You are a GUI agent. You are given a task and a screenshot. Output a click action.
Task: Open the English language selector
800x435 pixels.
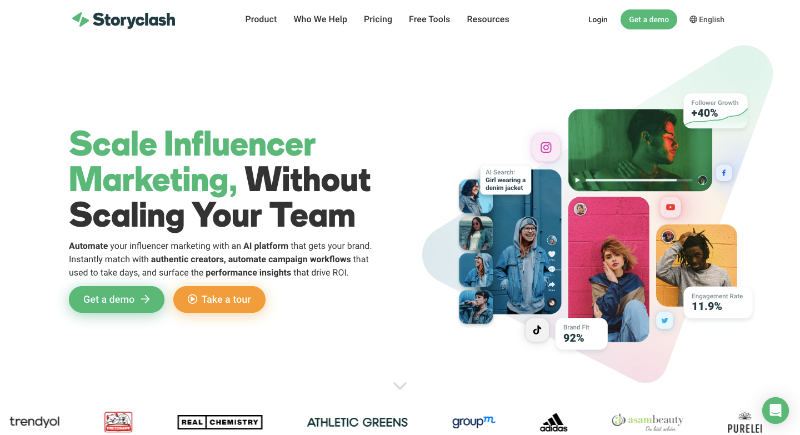point(707,19)
